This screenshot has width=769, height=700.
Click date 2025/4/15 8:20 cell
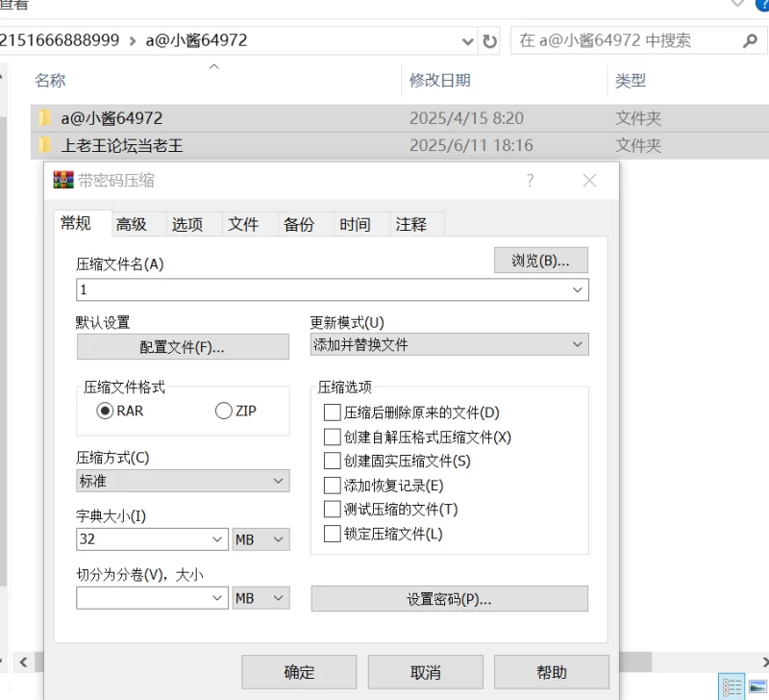[x=466, y=118]
